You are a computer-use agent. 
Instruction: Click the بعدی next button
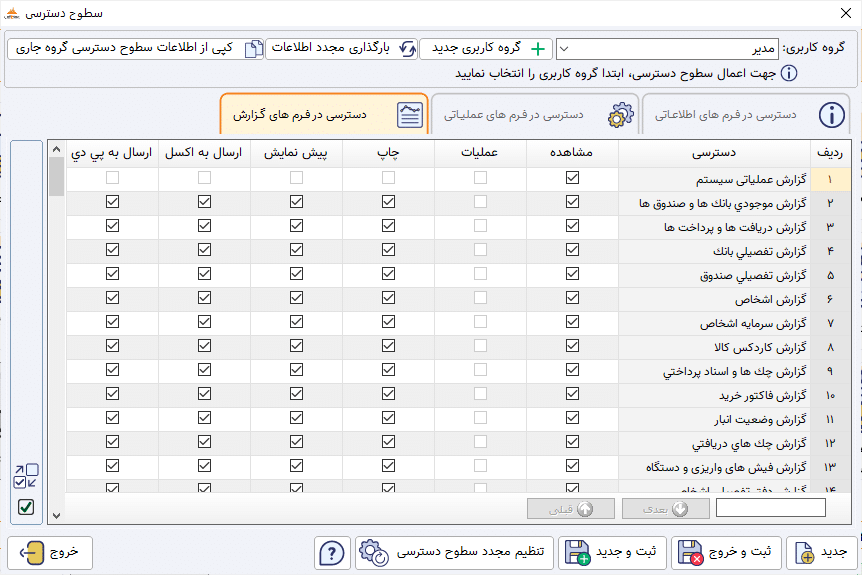(666, 509)
